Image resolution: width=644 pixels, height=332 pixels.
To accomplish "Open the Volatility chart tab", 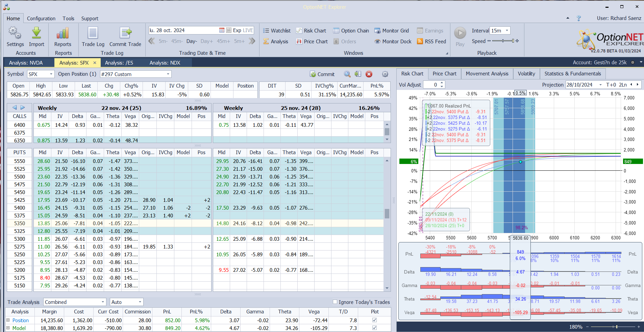I will coord(526,74).
